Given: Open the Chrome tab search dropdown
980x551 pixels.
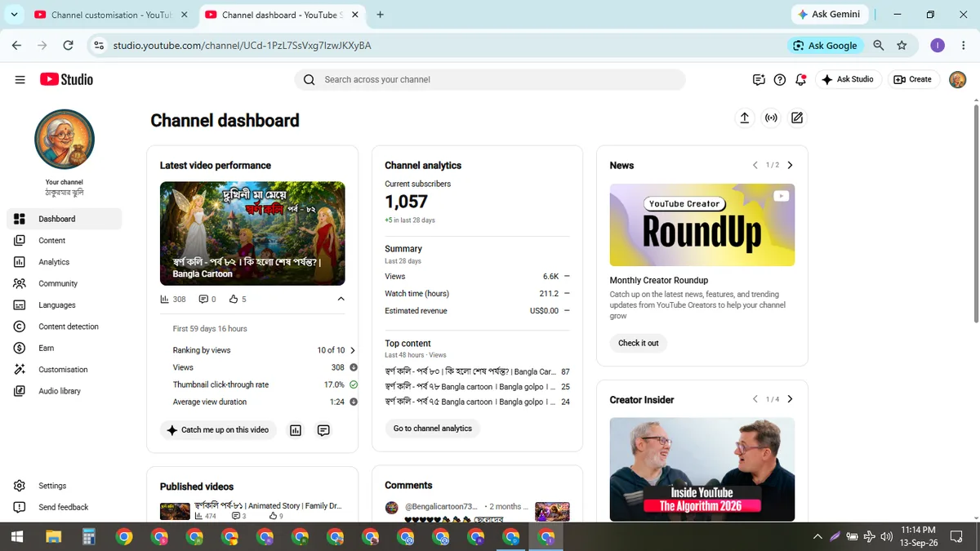Looking at the screenshot, I should [x=15, y=15].
